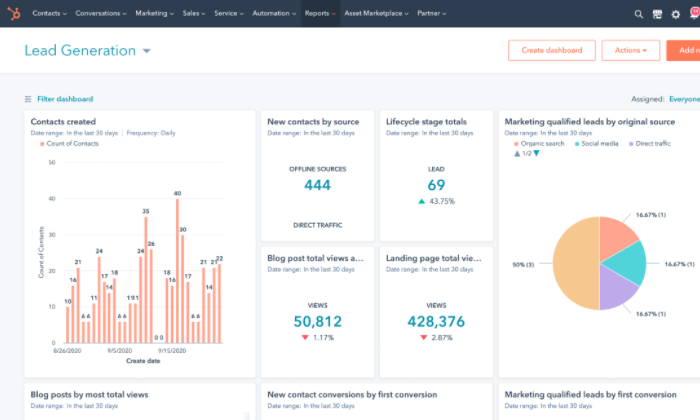700x420 pixels.
Task: Open the notifications bell icon
Action: [693, 14]
